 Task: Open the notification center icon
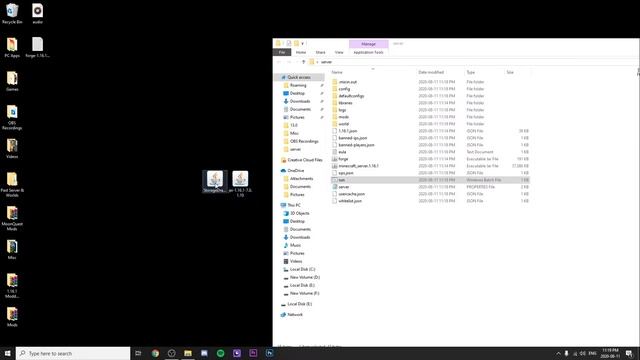coord(629,353)
